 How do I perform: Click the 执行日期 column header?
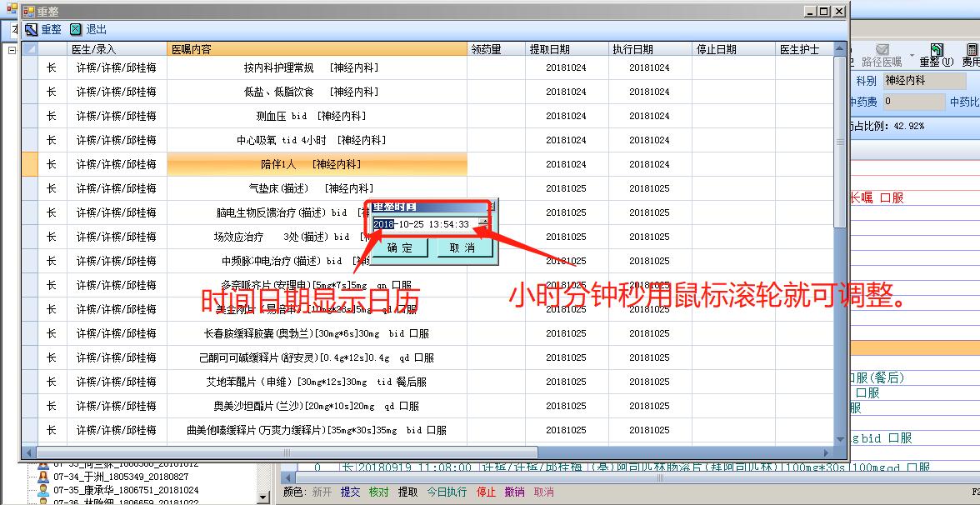(650, 49)
